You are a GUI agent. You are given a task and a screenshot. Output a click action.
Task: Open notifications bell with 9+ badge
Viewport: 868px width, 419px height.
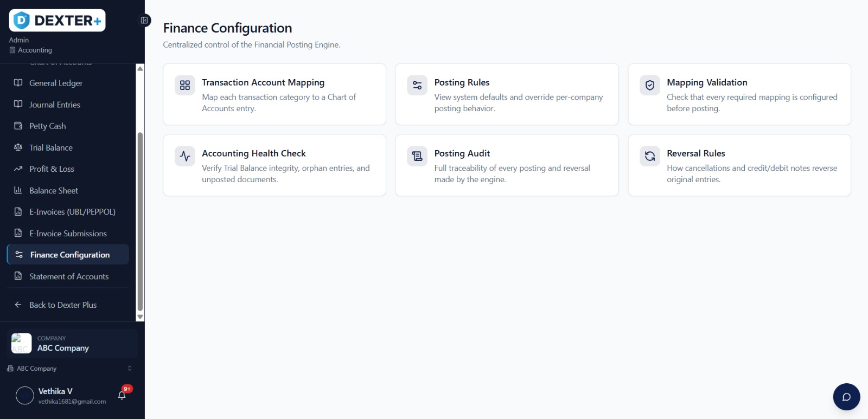click(122, 395)
